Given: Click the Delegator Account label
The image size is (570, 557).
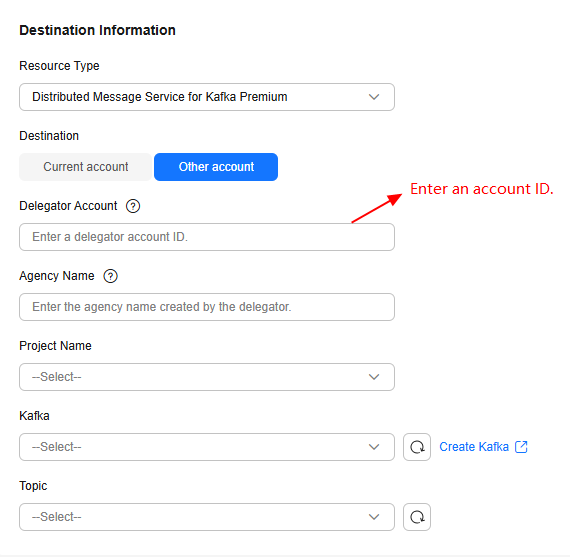Looking at the screenshot, I should [x=68, y=206].
